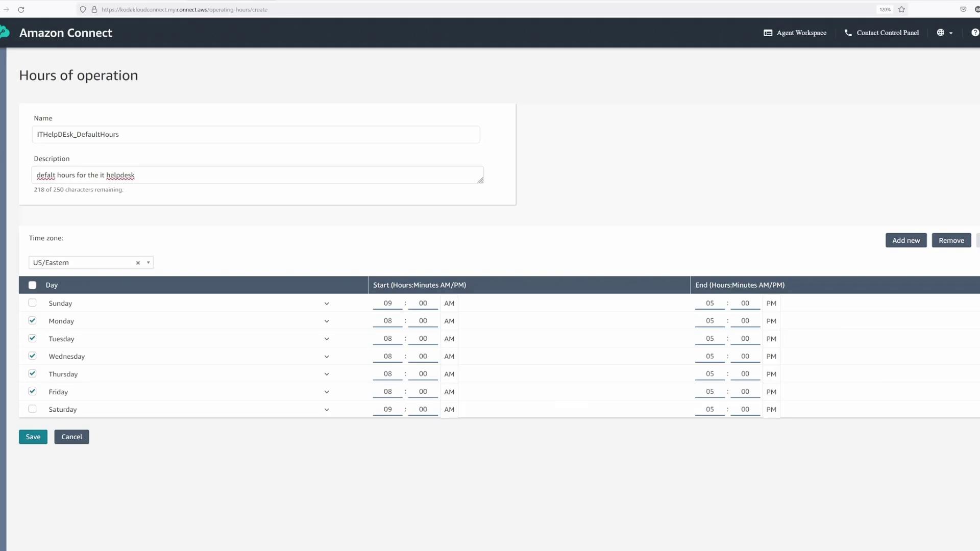
Task: Click the shield icon in address bar
Action: pyautogui.click(x=83, y=10)
